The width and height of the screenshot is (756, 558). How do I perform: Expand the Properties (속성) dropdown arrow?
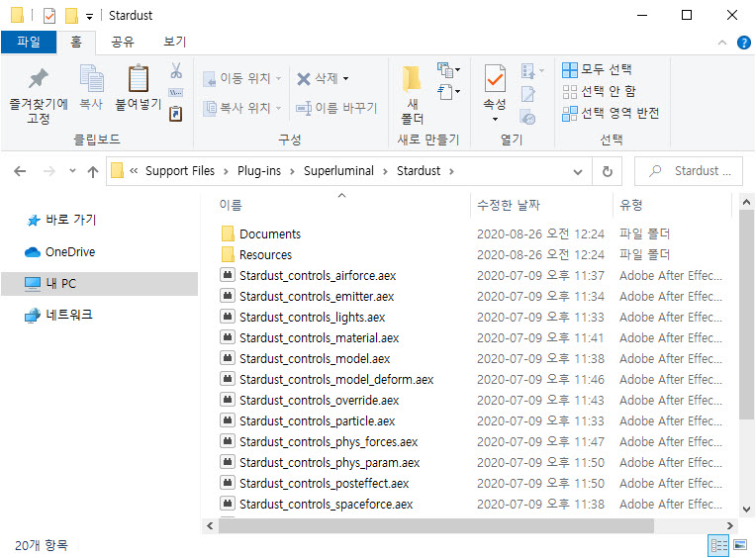[495, 119]
